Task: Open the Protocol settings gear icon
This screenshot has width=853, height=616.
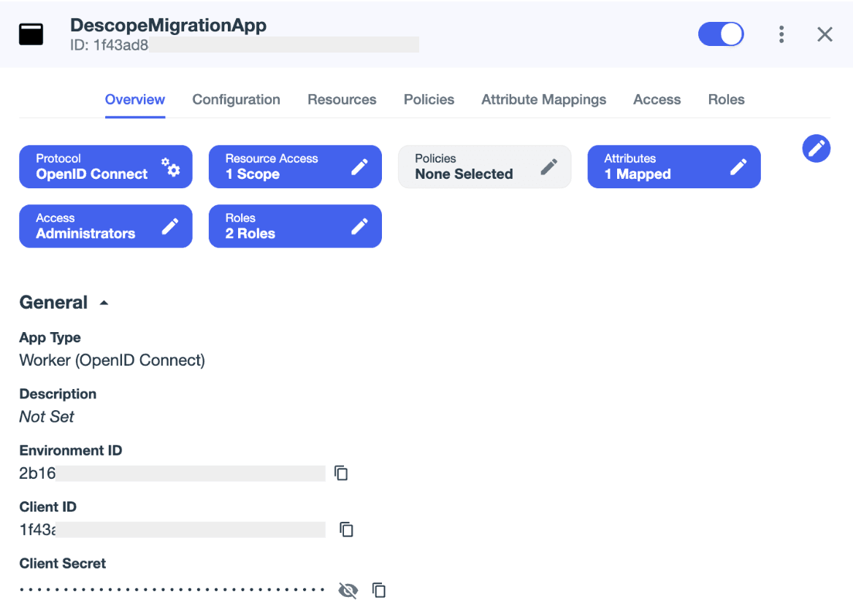Action: pyautogui.click(x=172, y=166)
